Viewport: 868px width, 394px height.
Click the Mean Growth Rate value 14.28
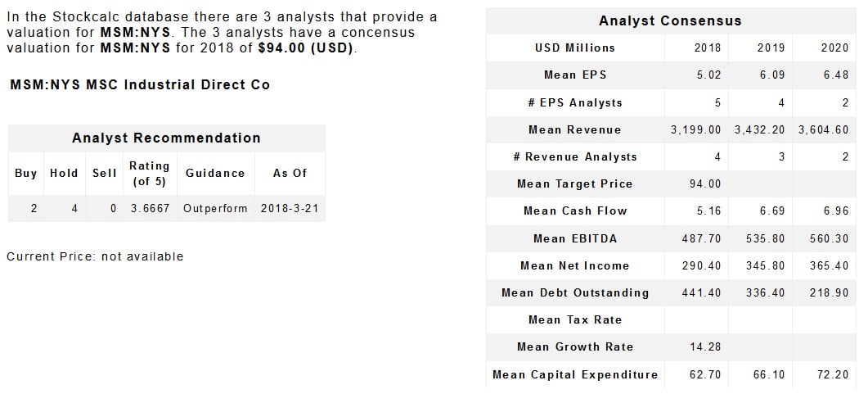click(707, 346)
